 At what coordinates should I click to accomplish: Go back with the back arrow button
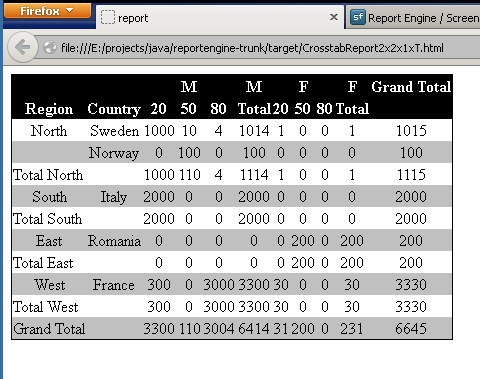pyautogui.click(x=22, y=47)
